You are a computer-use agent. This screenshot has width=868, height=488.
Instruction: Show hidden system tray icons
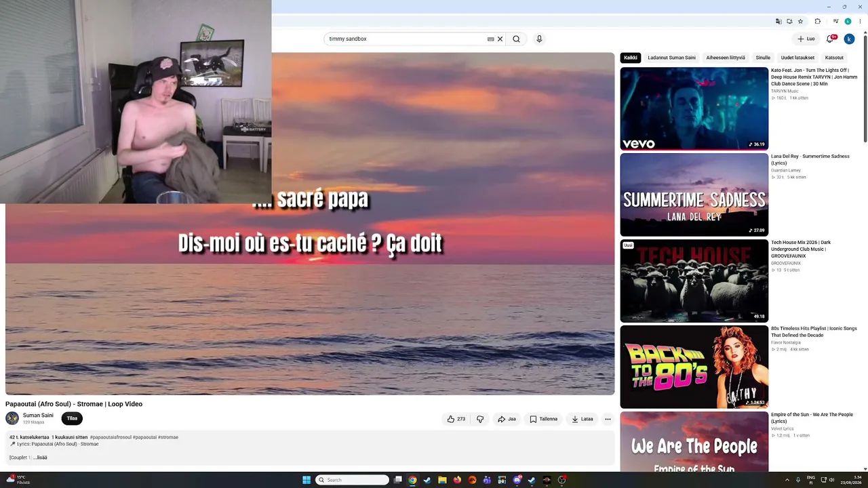coord(787,480)
